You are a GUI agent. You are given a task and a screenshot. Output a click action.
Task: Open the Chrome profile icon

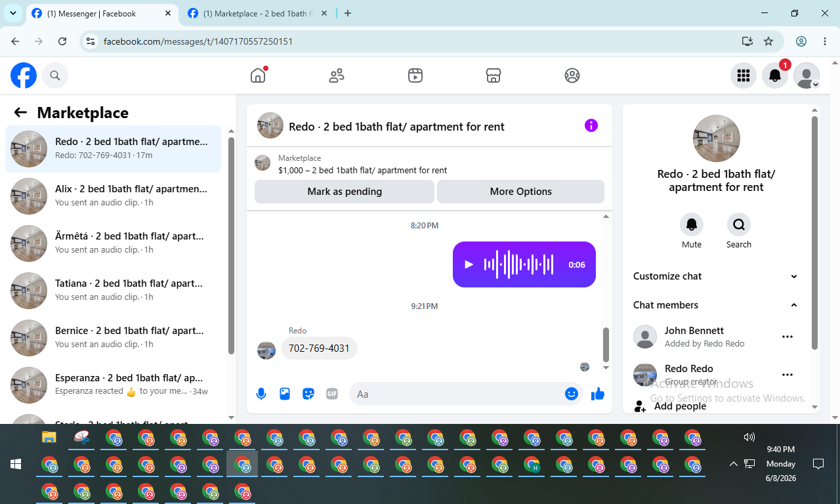(801, 41)
